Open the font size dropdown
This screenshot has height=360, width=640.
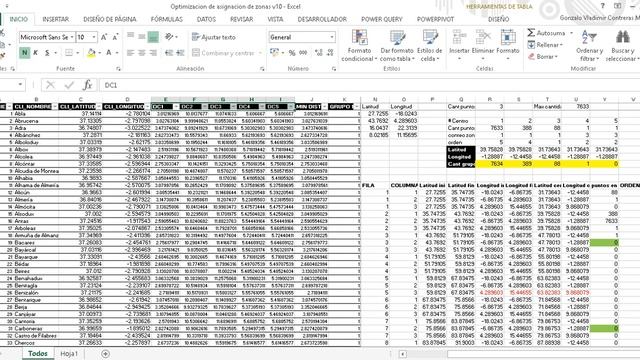click(94, 37)
